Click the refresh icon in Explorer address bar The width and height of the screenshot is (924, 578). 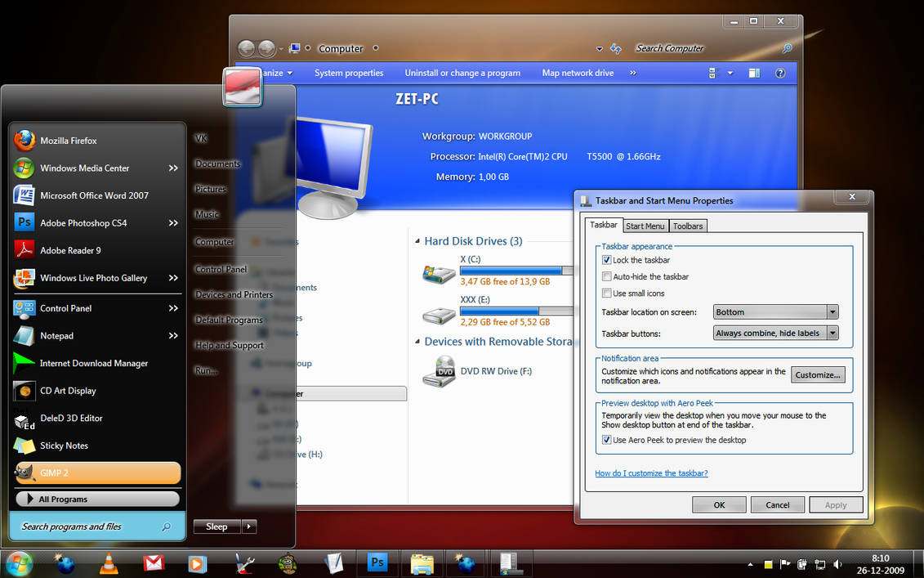(x=616, y=48)
